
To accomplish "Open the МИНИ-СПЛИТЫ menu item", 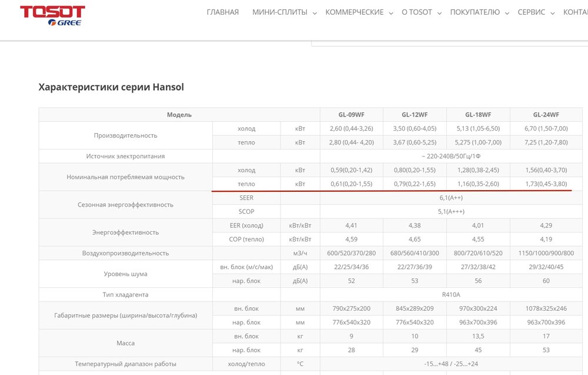I will point(279,12).
